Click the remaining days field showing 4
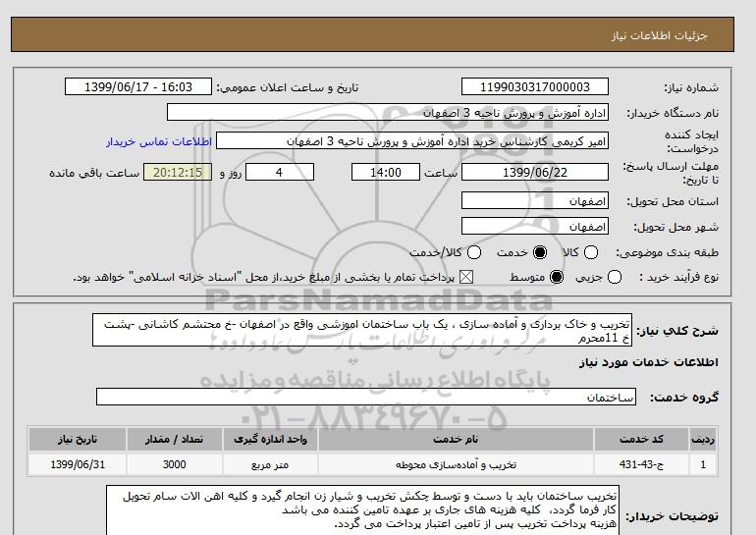 tap(280, 172)
